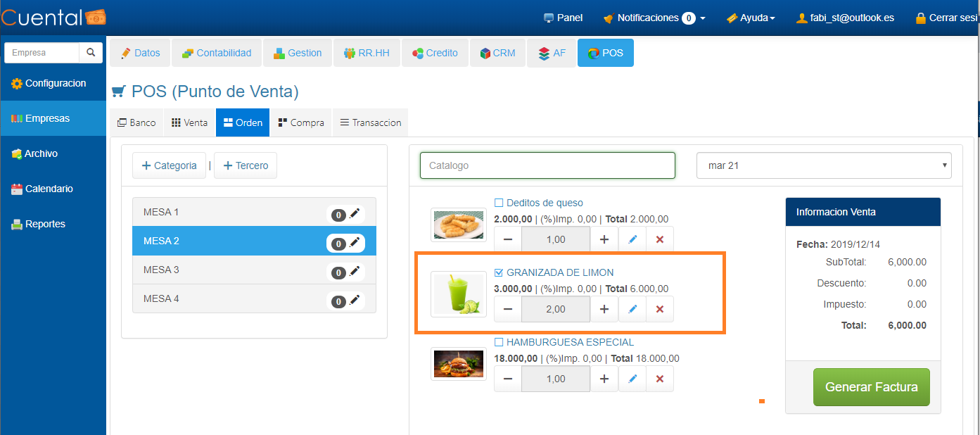Check the Deditos de queso checkbox
Screen dimensions: 980x435
point(499,203)
